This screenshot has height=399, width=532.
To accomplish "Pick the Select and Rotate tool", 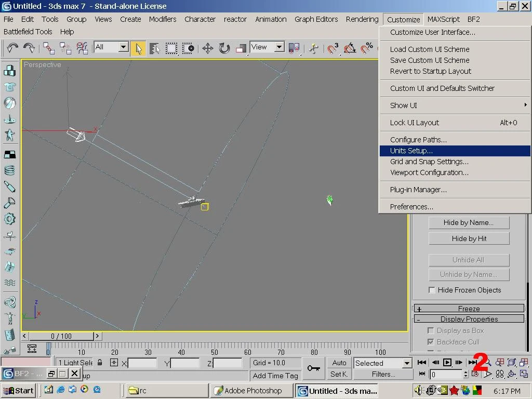I will click(224, 48).
